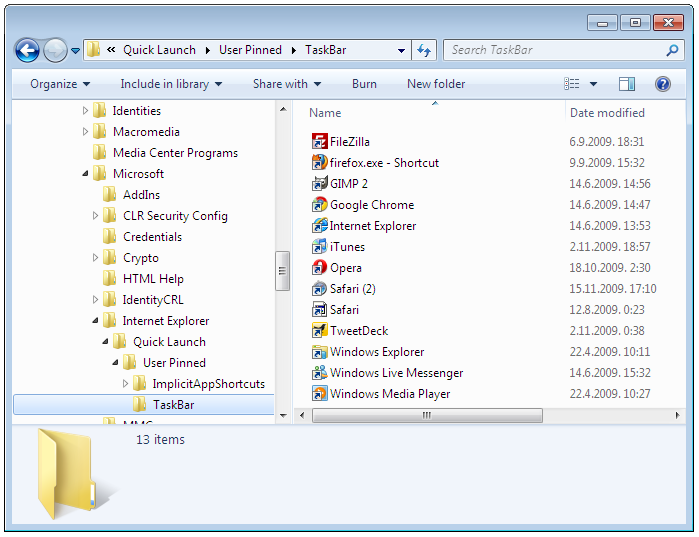The width and height of the screenshot is (699, 537).
Task: Refresh the TaskBar folder view
Action: click(424, 50)
